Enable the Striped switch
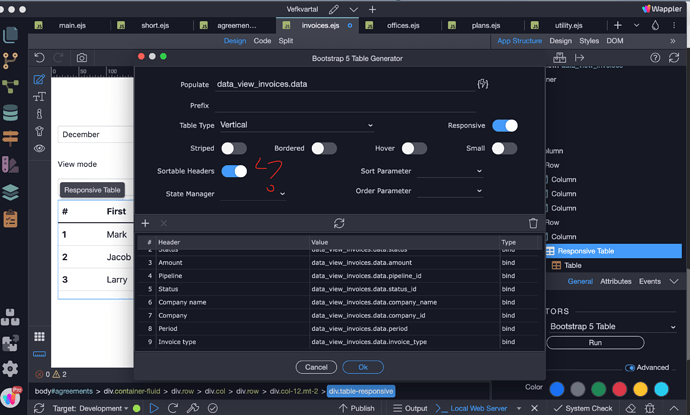 tap(234, 148)
